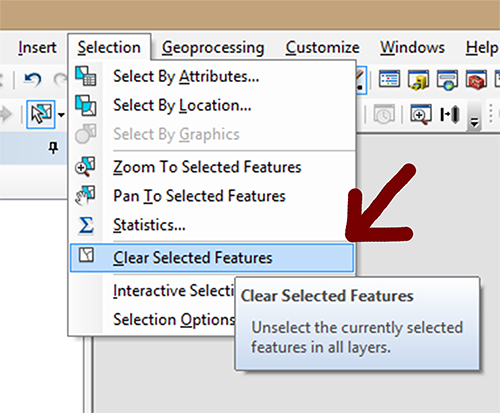Image resolution: width=500 pixels, height=413 pixels.
Task: Open the Interactive Selection Method submenu
Action: pyautogui.click(x=174, y=291)
